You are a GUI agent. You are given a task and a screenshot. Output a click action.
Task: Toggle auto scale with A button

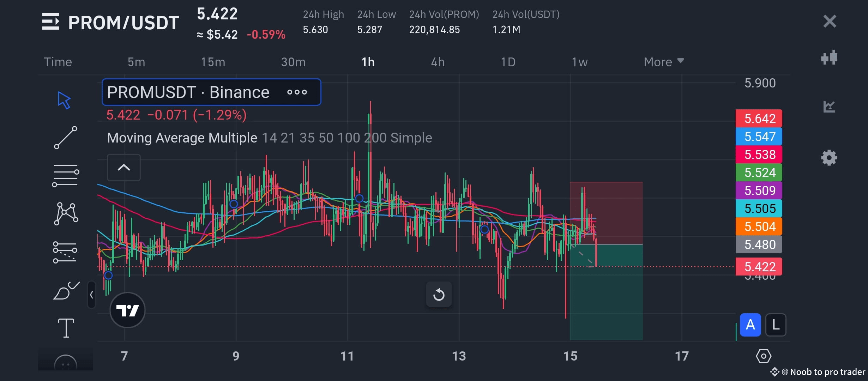coord(750,325)
